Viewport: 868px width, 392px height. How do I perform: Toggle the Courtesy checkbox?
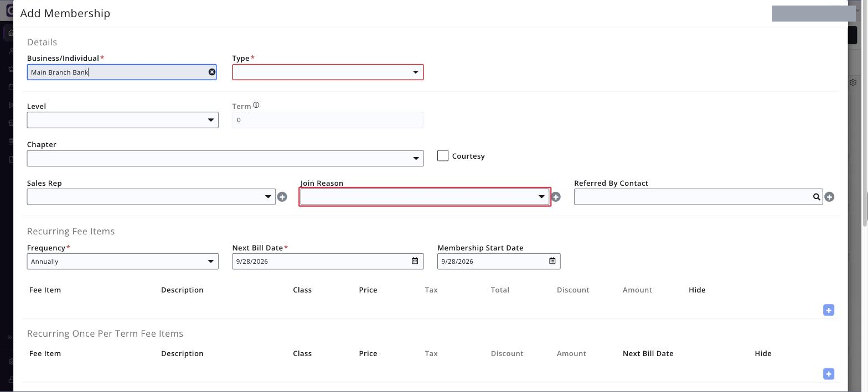pos(443,156)
